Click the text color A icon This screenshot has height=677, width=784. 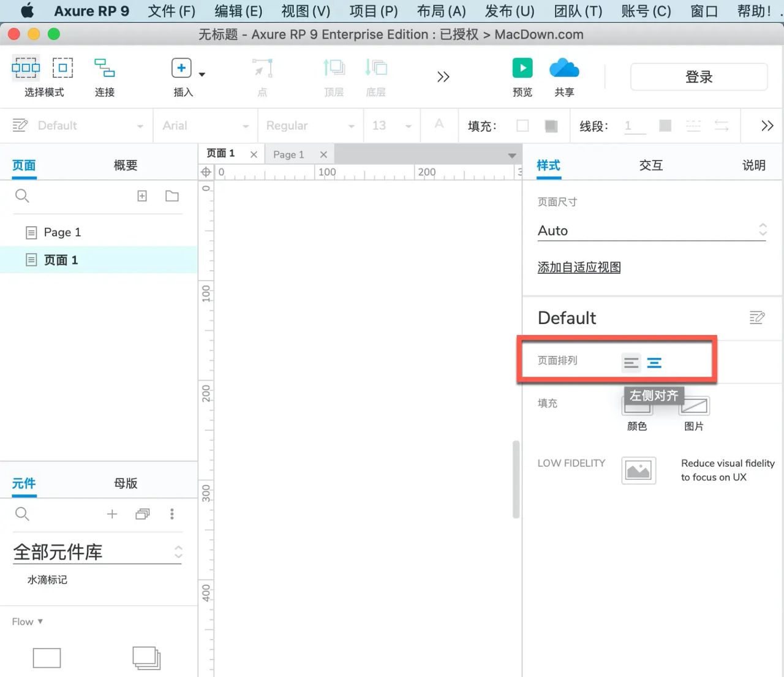tap(439, 124)
